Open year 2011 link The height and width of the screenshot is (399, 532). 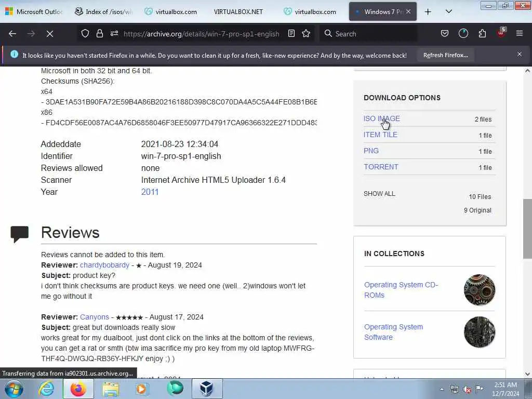pyautogui.click(x=150, y=192)
